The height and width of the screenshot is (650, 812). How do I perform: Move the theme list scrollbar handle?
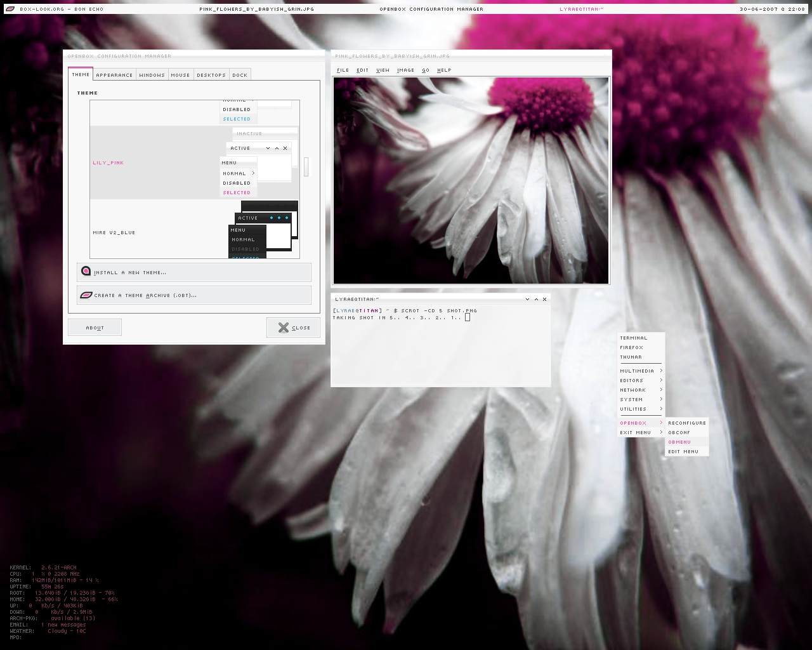coord(306,167)
